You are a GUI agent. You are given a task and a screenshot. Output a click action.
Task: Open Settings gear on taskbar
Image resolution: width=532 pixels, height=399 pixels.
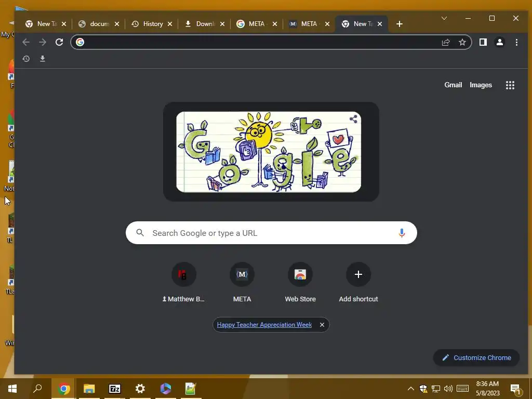tap(140, 389)
